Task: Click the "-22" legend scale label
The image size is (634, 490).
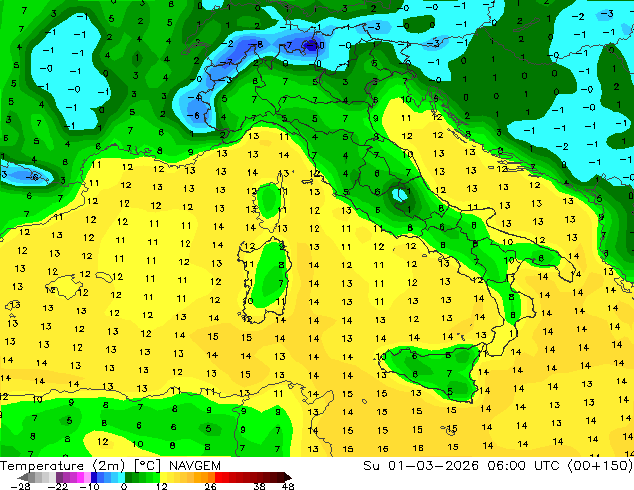Action: [x=57, y=486]
